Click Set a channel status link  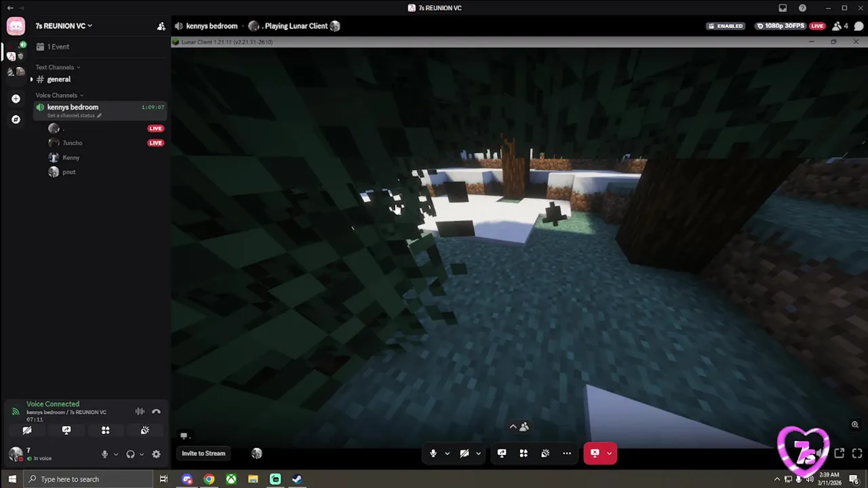click(x=74, y=115)
